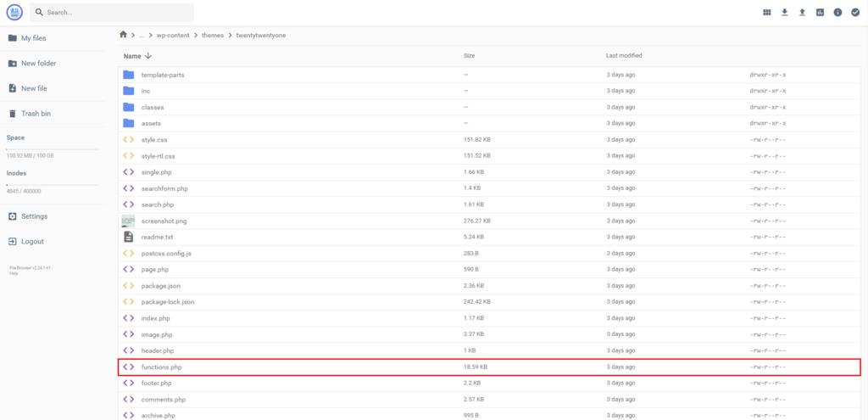Sort files by Size column header
868x420 pixels.
[469, 56]
